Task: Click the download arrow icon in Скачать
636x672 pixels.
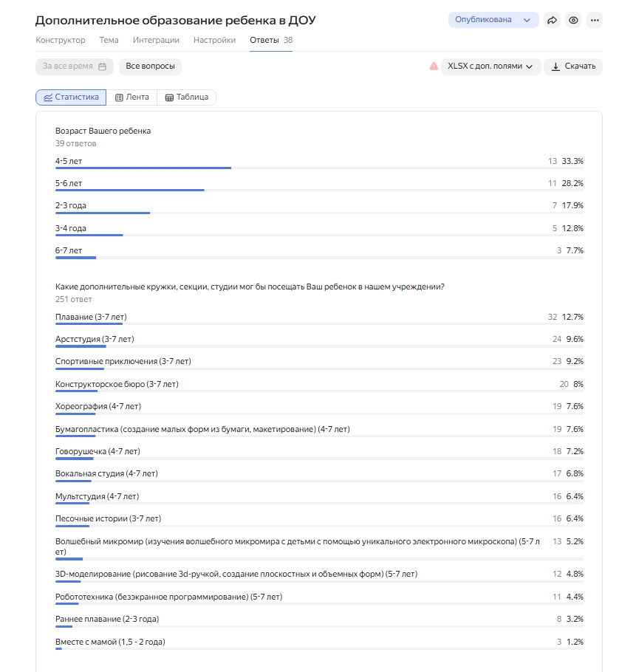Action: [x=556, y=66]
